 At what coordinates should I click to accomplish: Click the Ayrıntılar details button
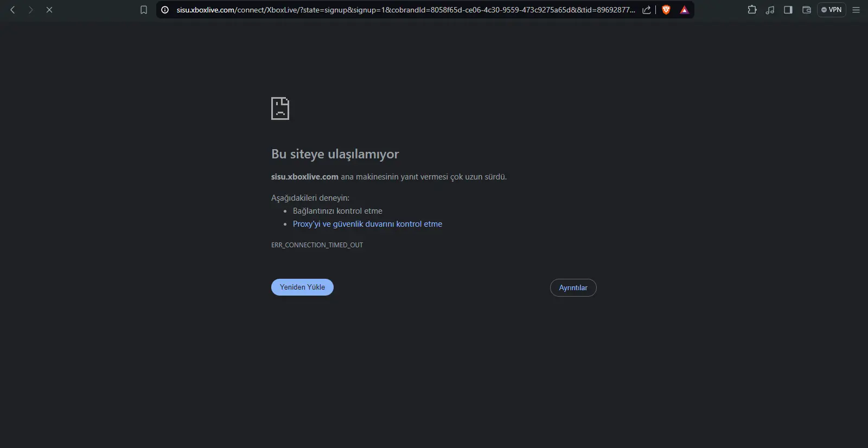pyautogui.click(x=573, y=287)
